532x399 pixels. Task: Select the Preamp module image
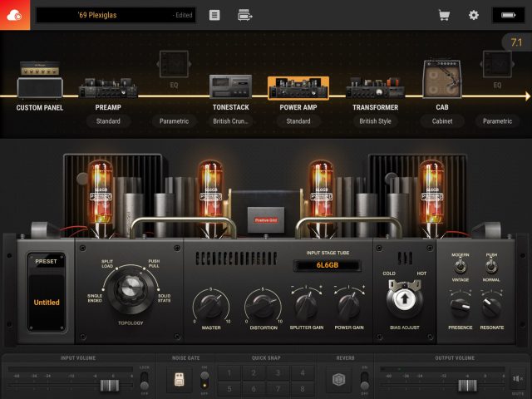pyautogui.click(x=108, y=88)
